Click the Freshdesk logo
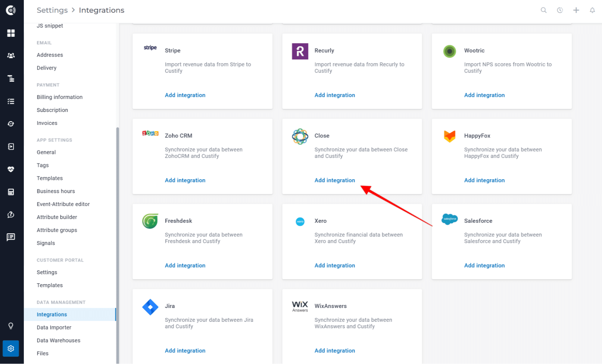 150,221
